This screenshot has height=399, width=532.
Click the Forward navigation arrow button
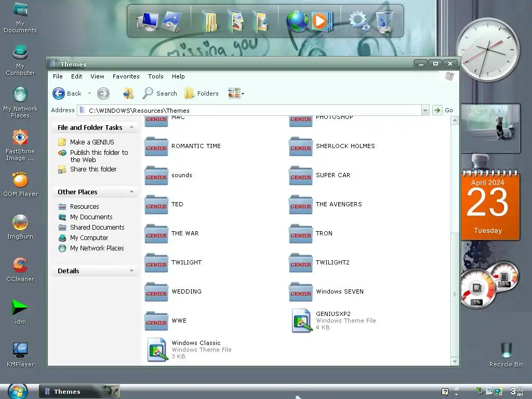click(x=103, y=94)
